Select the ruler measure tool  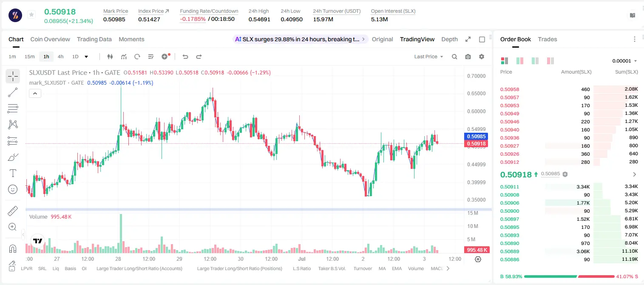(13, 211)
